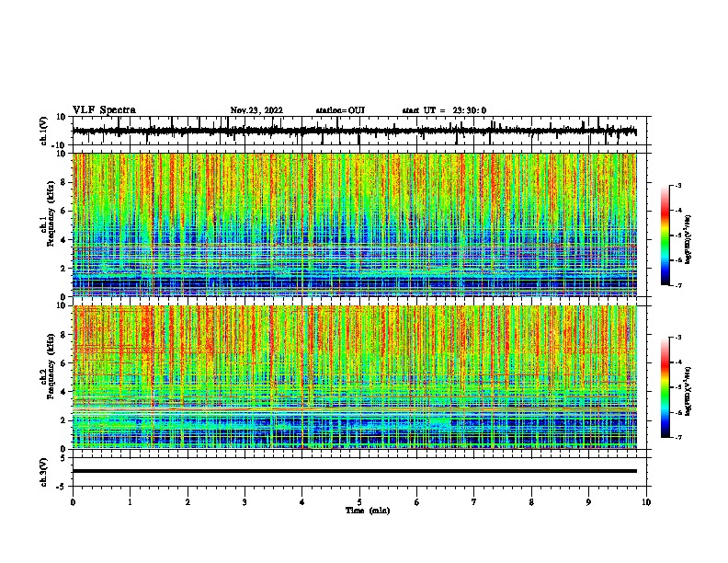This screenshot has width=728, height=563.
Task: Click the '2' kHz tick on ch.2 frequency axis
Action: (x=64, y=420)
